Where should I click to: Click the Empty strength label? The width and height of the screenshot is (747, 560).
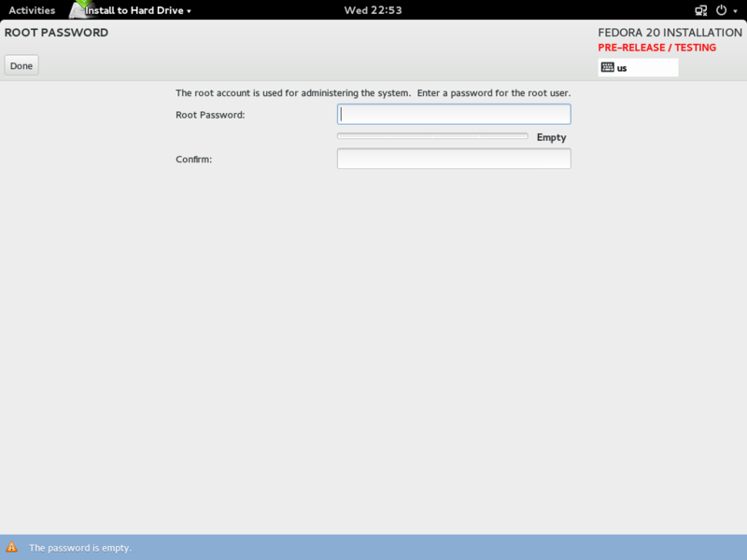(552, 136)
